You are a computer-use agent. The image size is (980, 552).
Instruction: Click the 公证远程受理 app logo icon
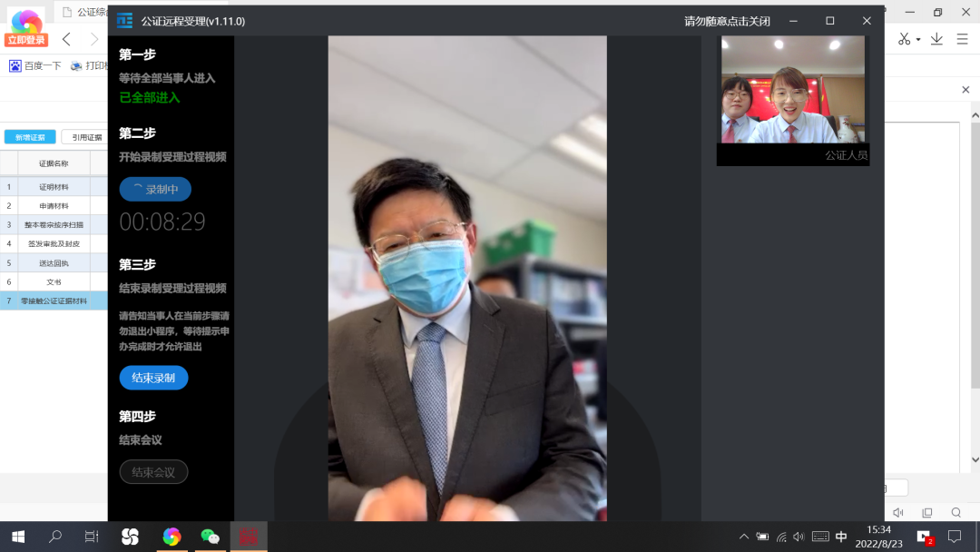(125, 21)
